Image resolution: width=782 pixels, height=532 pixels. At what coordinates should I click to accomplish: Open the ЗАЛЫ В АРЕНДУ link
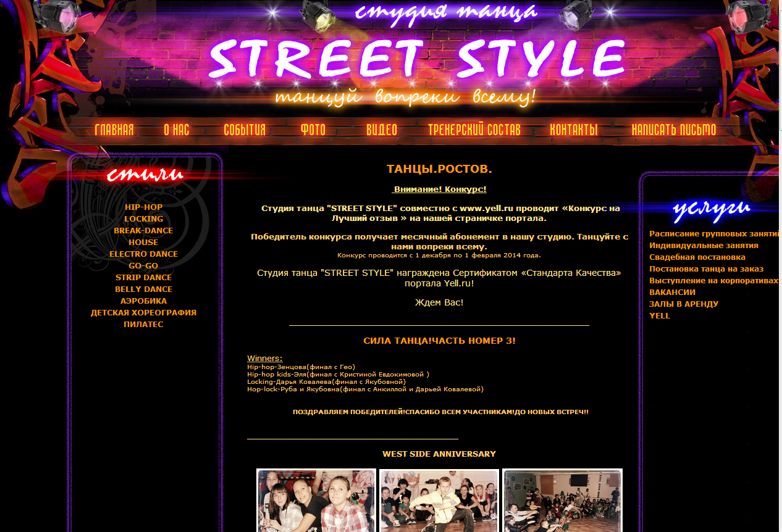[x=683, y=304]
